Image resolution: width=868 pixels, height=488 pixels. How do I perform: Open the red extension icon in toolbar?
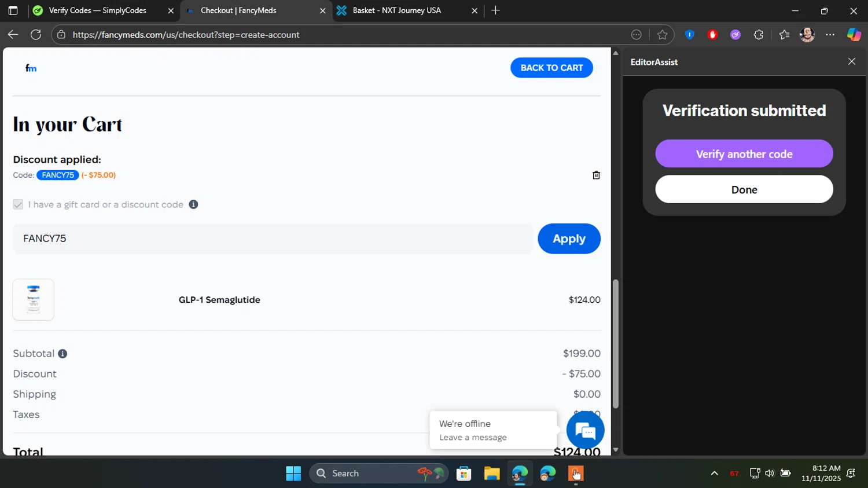(712, 35)
